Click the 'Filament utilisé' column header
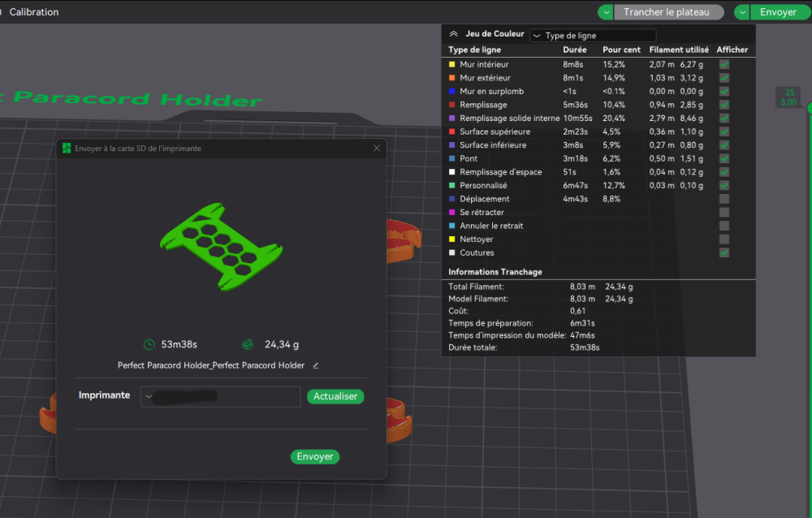812x518 pixels. click(x=679, y=50)
